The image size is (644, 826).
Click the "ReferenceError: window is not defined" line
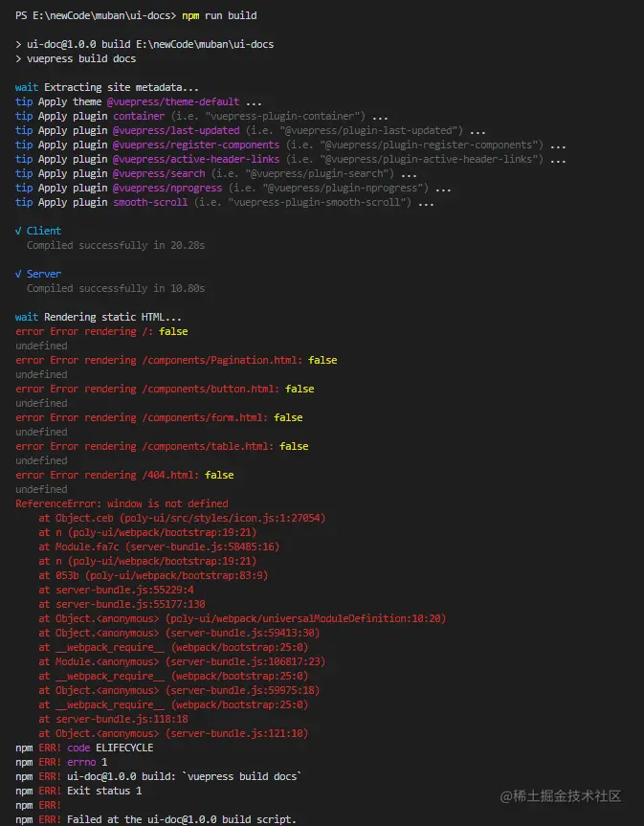tap(122, 503)
